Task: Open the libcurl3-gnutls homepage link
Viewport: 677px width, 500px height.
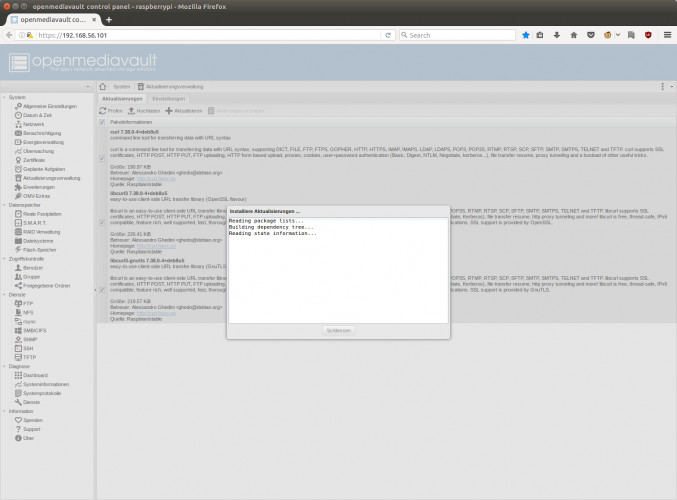Action: (156, 313)
